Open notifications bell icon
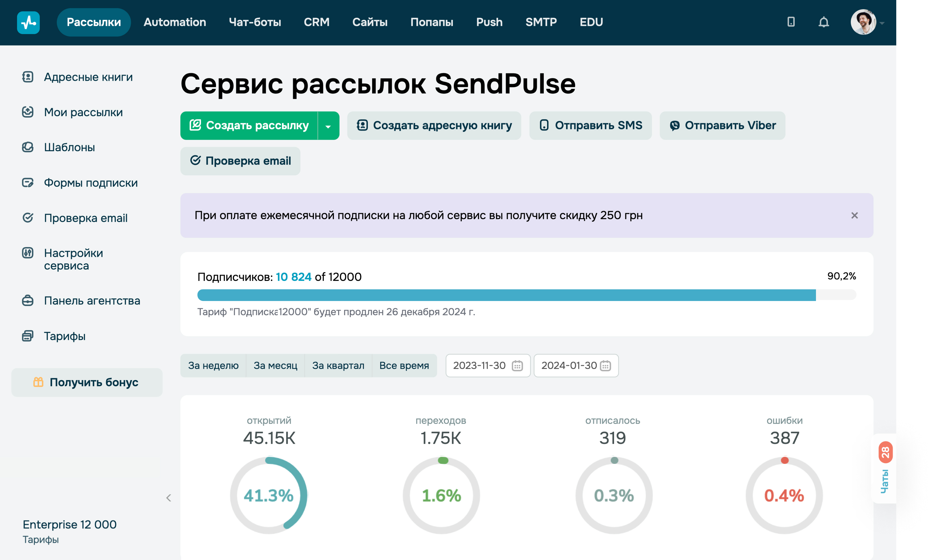This screenshot has height=560, width=935. tap(824, 22)
